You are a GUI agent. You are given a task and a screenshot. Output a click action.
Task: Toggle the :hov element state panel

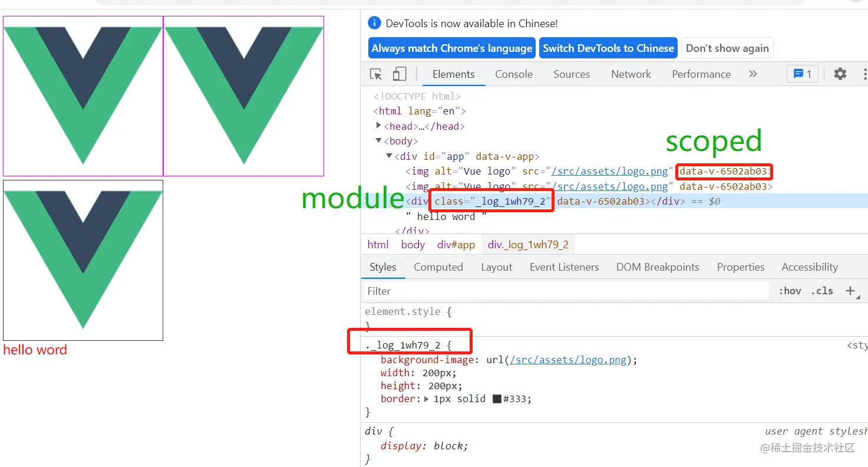[x=790, y=291]
